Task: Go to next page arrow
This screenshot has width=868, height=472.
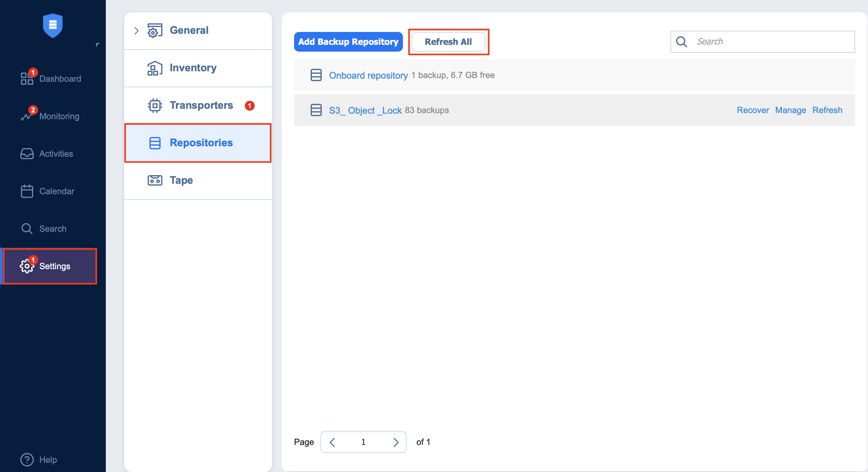Action: [396, 442]
